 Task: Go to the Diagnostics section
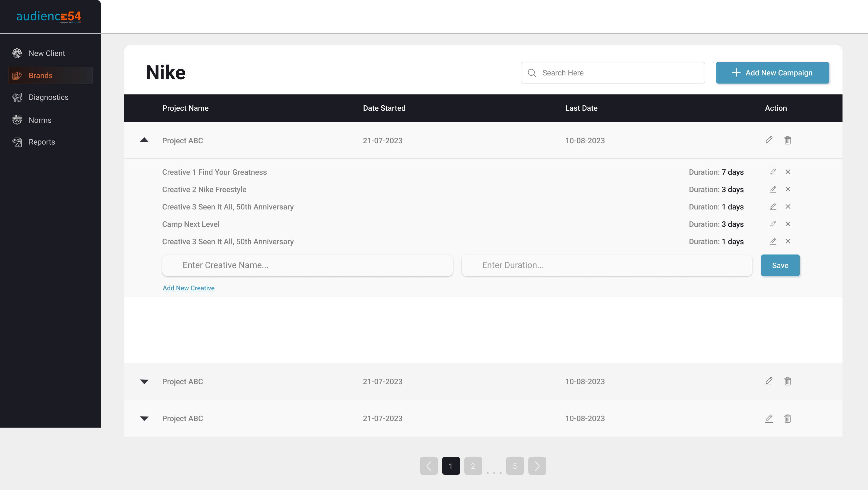click(x=50, y=97)
